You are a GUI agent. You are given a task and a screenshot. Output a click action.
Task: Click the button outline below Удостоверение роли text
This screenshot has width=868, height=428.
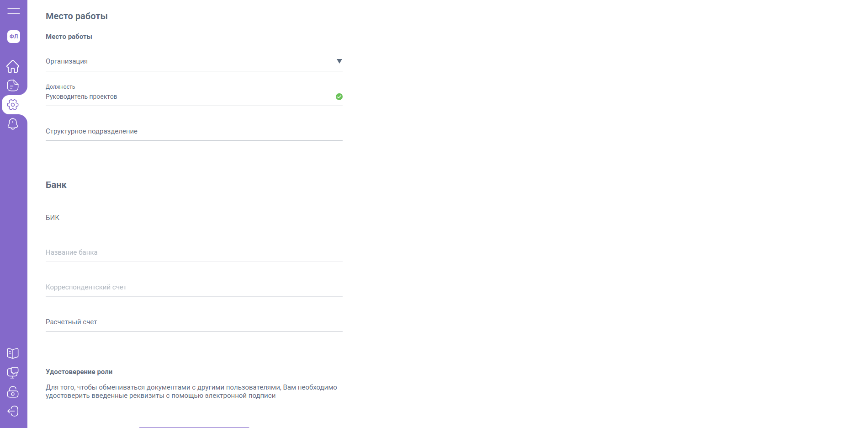point(194,427)
